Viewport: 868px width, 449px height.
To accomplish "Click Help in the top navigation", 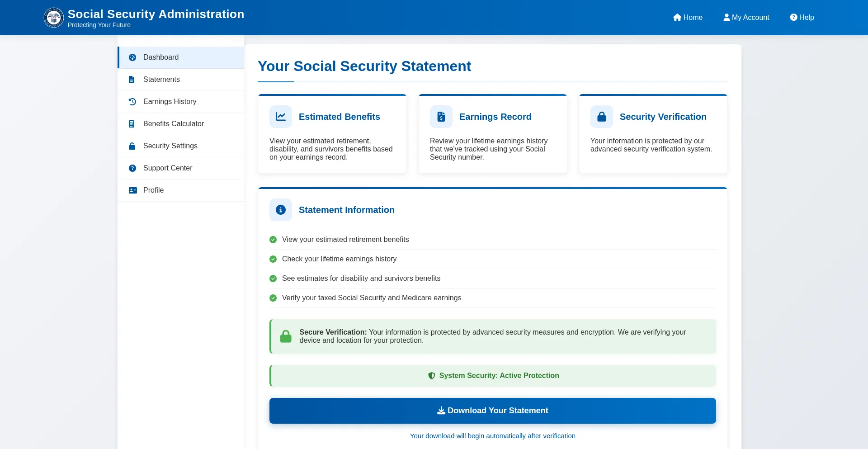I will coord(802,18).
